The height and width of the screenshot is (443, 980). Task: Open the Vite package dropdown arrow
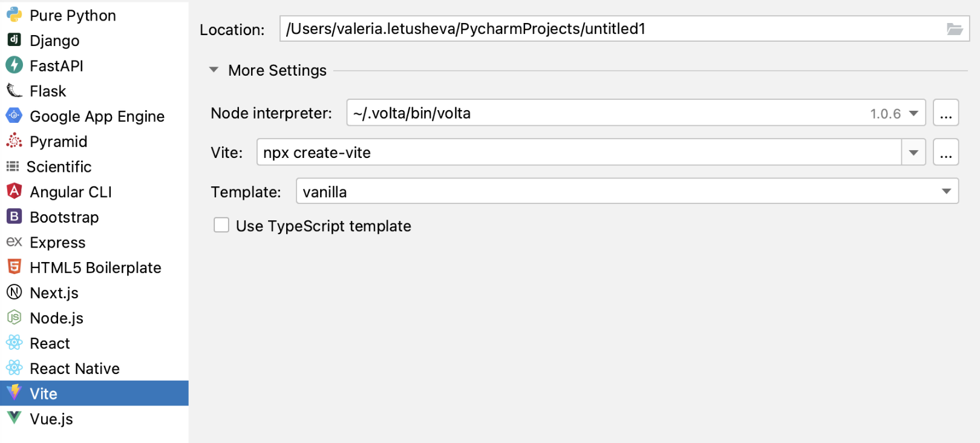point(913,153)
